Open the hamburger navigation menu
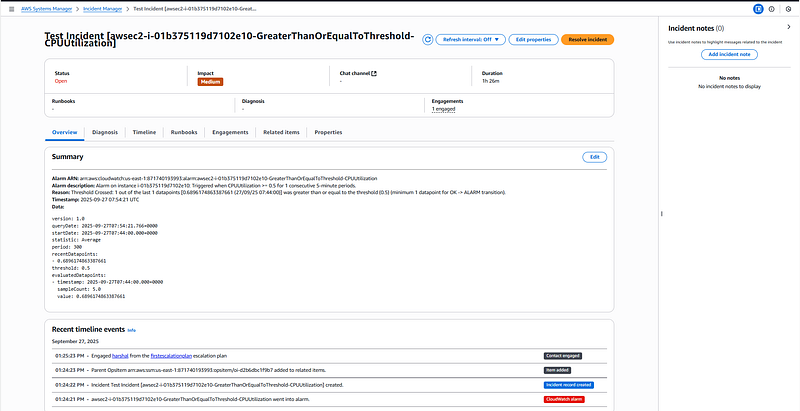Screen dimensions: 800x411 click(12, 9)
